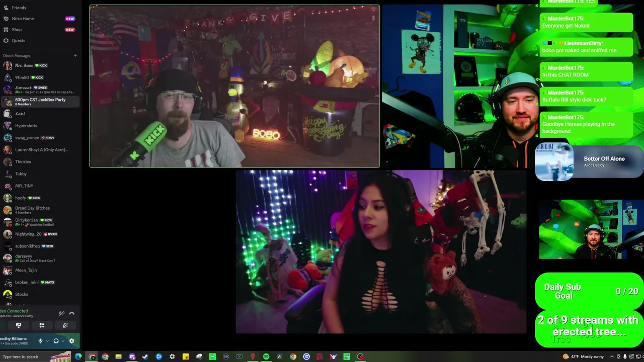This screenshot has width=644, height=362.
Task: Open File Explorer from the taskbar
Action: coord(118,356)
